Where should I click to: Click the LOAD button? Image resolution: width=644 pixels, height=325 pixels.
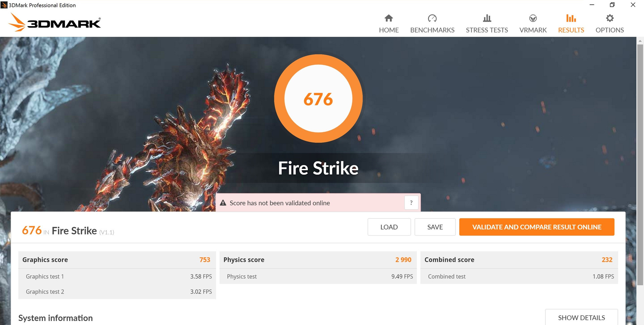[x=389, y=227]
